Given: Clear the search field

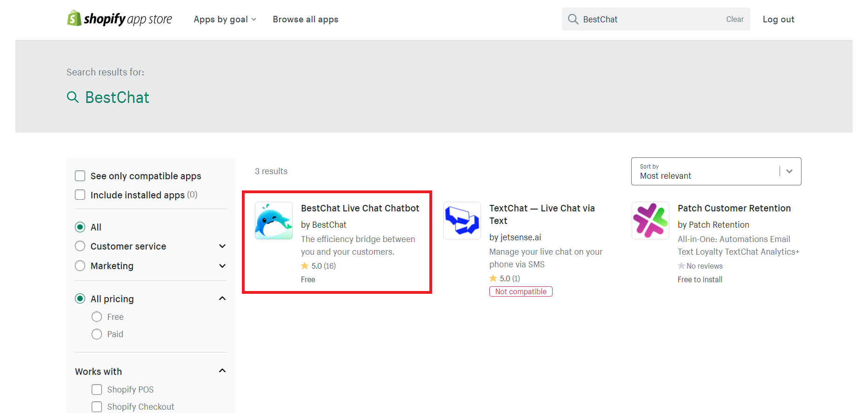Looking at the screenshot, I should pyautogui.click(x=734, y=19).
